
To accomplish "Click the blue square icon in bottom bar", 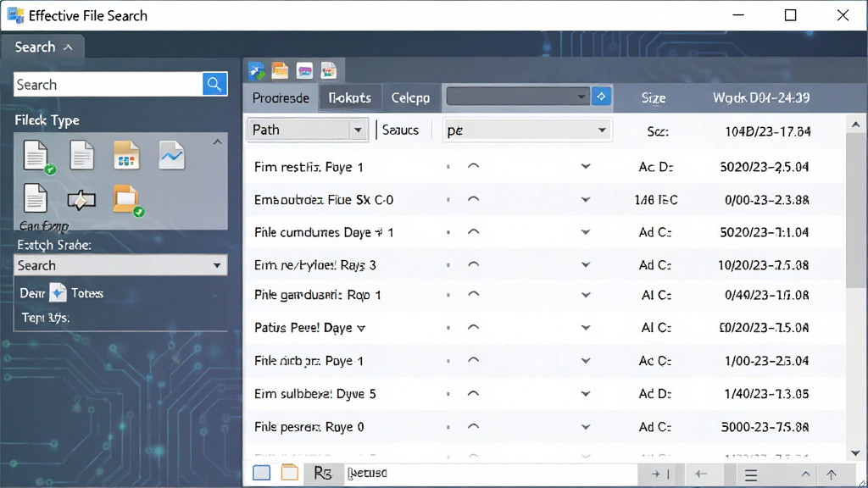I will pos(261,473).
